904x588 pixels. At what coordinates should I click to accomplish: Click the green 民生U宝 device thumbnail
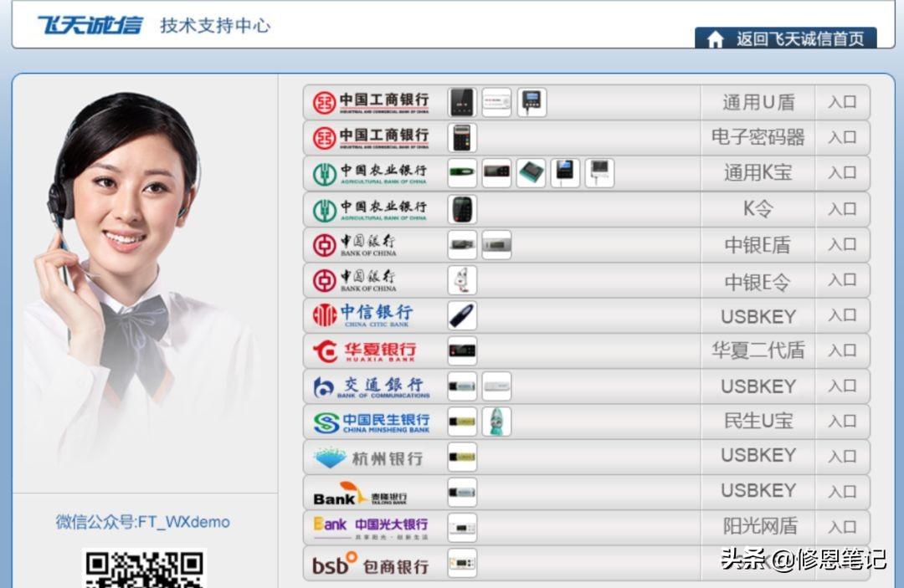coord(496,421)
